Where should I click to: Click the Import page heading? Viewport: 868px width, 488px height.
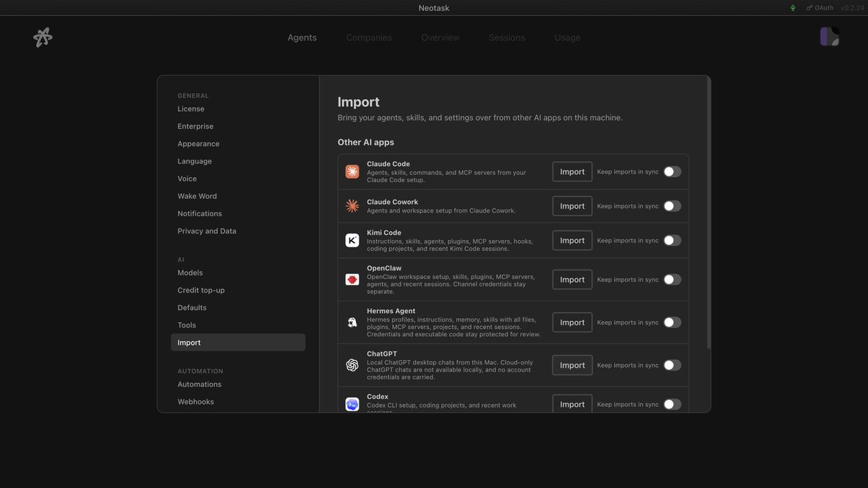click(x=359, y=102)
